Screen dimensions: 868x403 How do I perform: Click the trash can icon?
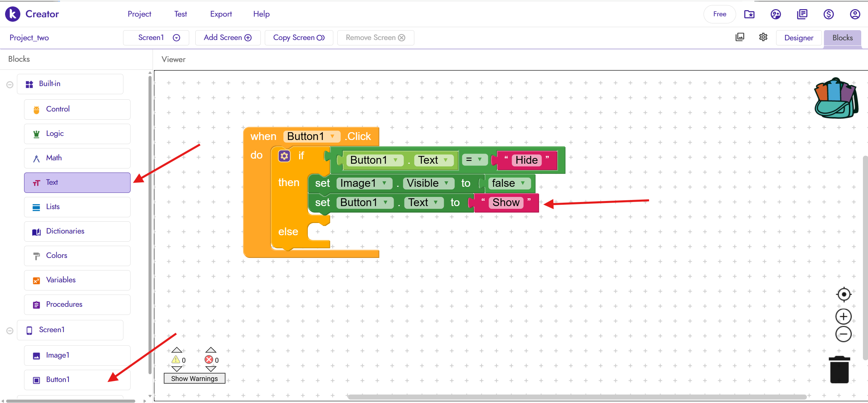[840, 370]
